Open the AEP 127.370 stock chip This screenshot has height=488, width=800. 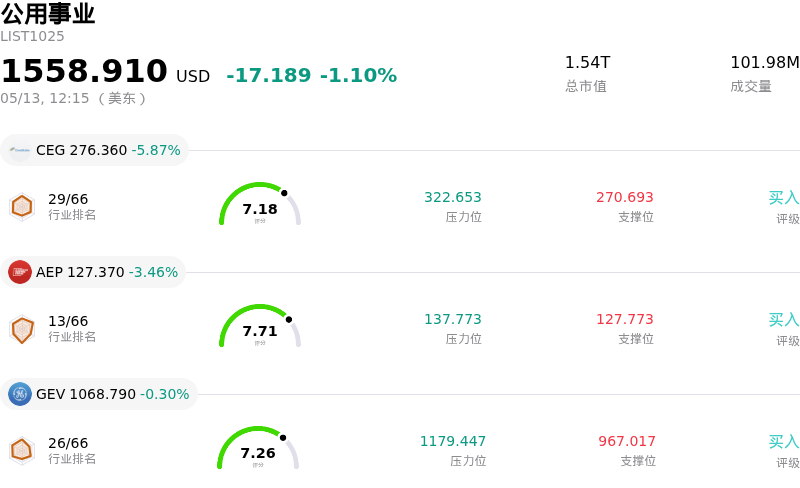pyautogui.click(x=93, y=272)
